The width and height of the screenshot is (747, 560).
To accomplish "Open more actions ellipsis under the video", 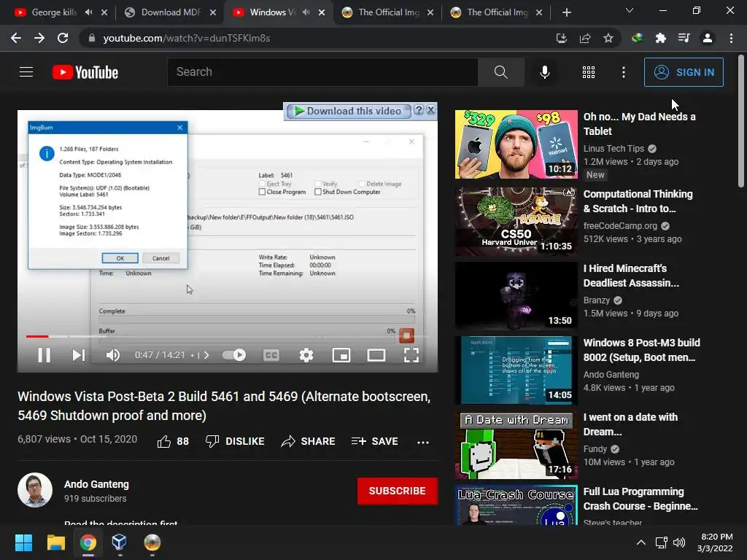I will pyautogui.click(x=423, y=442).
